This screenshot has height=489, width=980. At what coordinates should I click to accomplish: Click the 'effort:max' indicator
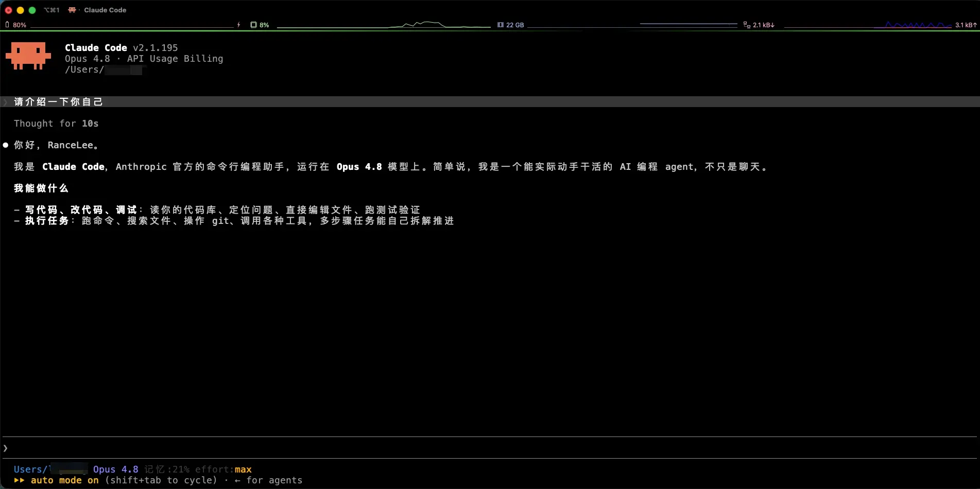223,469
